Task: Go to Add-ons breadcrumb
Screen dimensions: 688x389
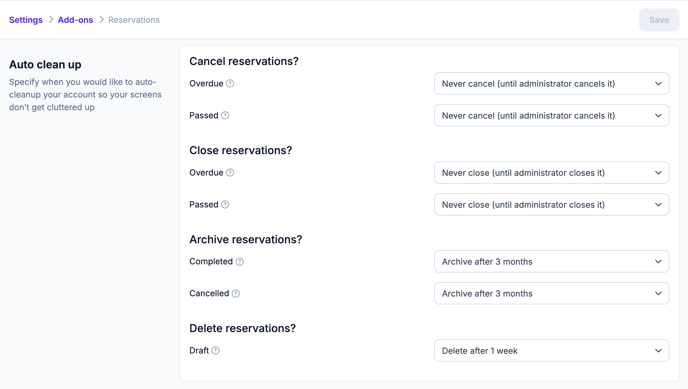Action: point(75,20)
